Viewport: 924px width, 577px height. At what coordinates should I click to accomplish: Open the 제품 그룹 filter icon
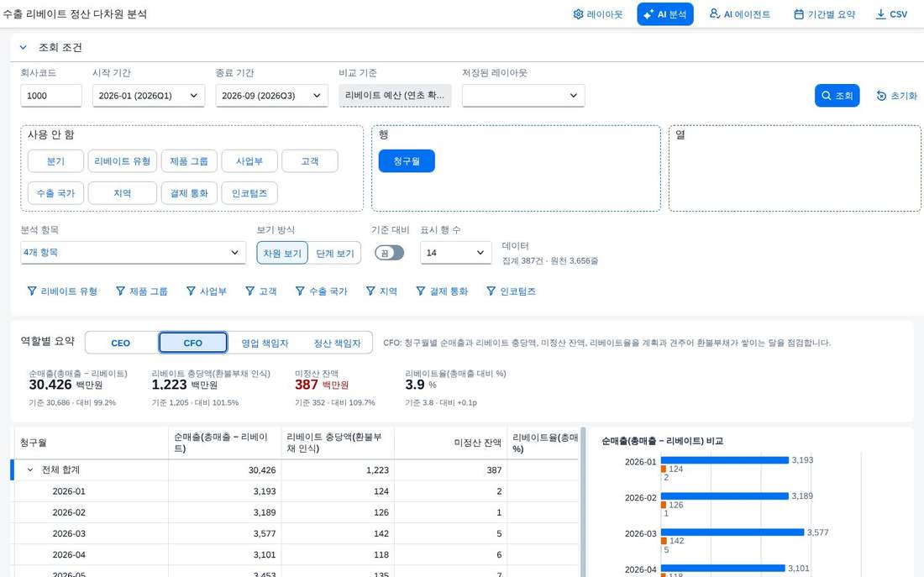pos(120,291)
